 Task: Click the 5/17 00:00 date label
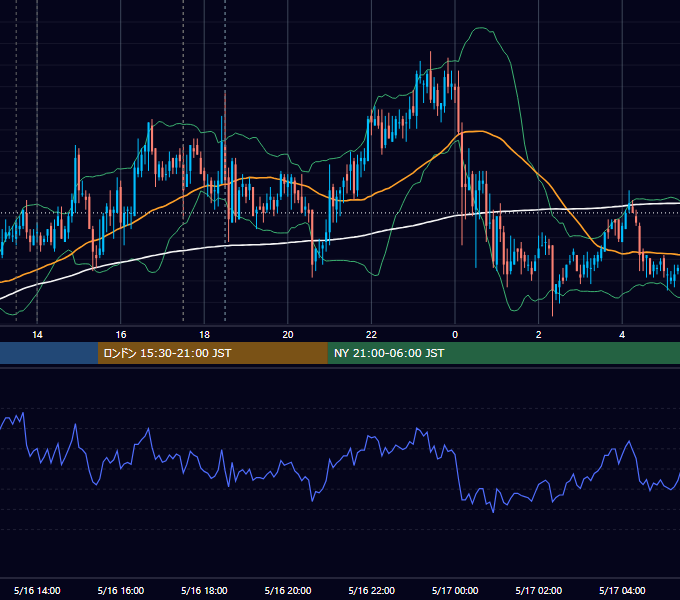click(x=455, y=590)
